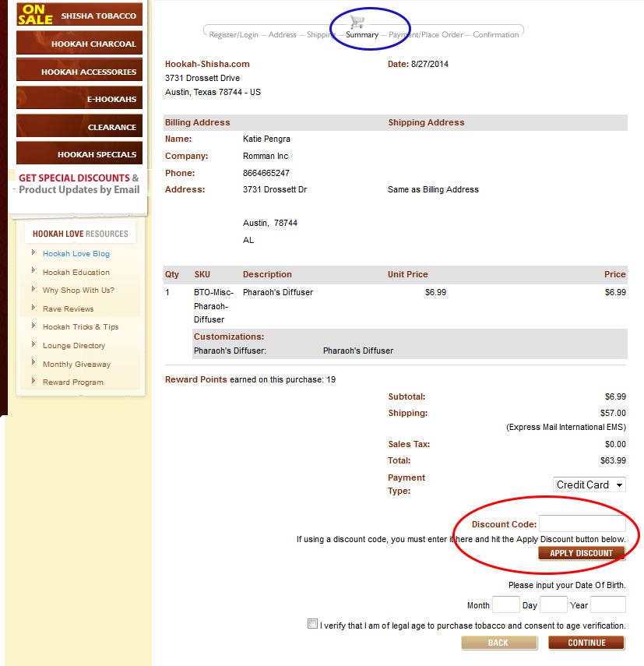Open the Monthly Giveaway link

[76, 364]
